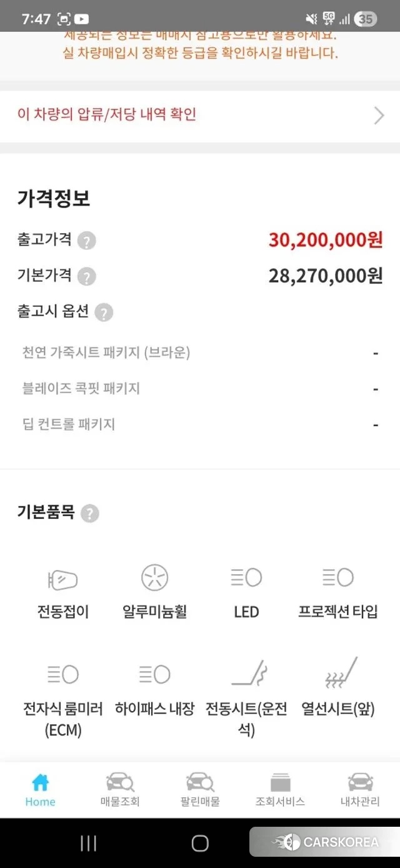The height and width of the screenshot is (868, 400).
Task: Select the 내차관리 tab
Action: (360, 789)
